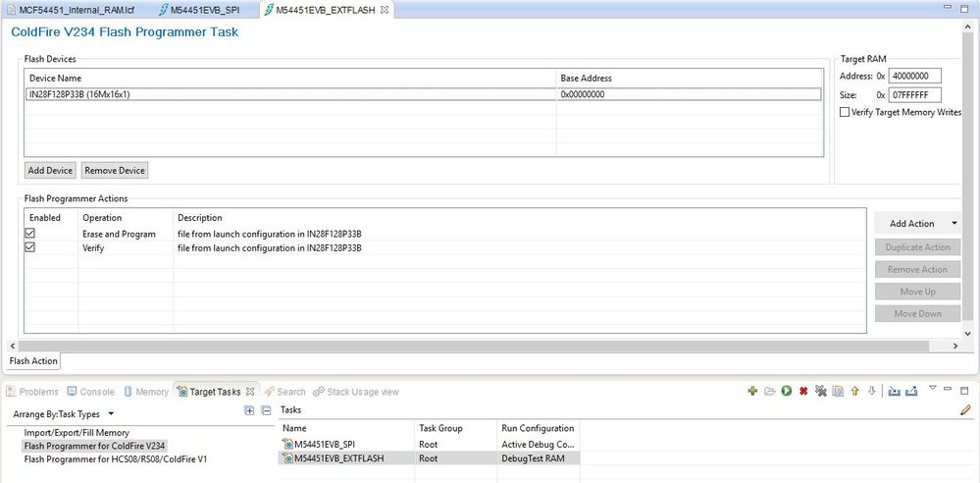
Task: Select the Verify operation row
Action: pos(445,247)
